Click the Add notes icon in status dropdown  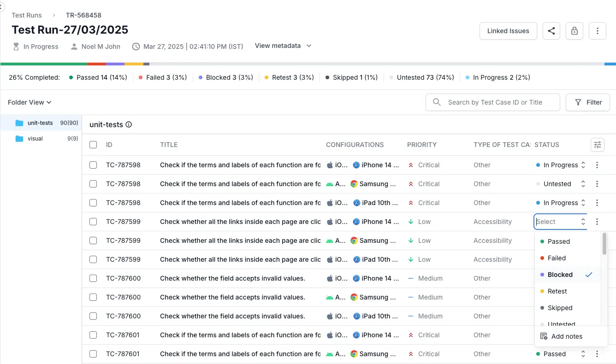click(x=544, y=336)
